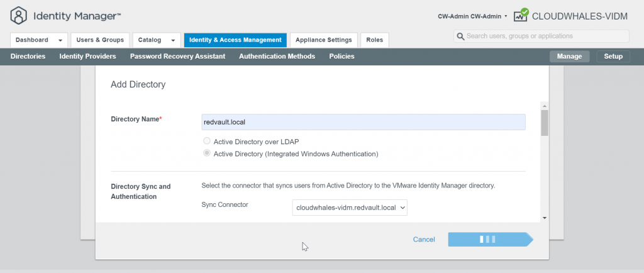The image size is (644, 273).
Task: Switch to the Catalog tab
Action: (x=157, y=40)
